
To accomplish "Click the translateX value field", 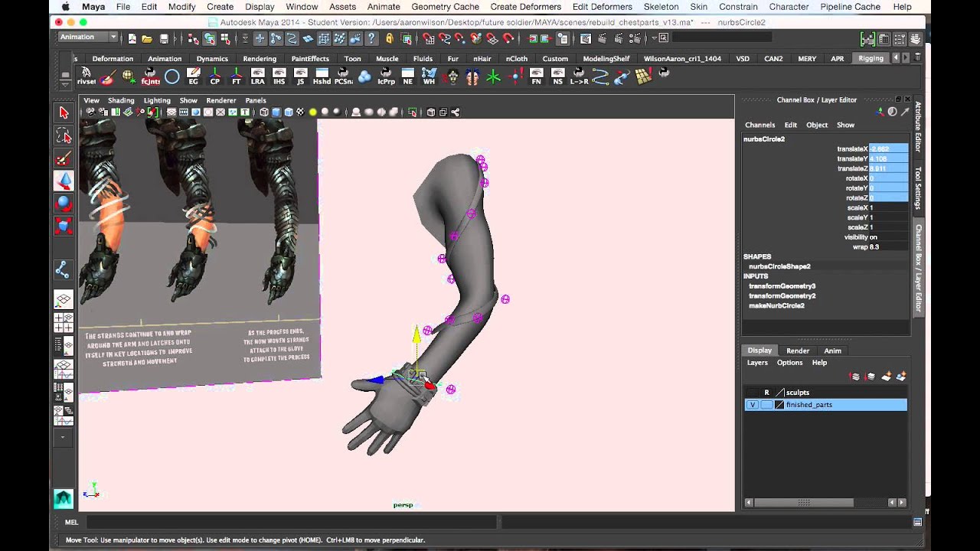I will [889, 149].
